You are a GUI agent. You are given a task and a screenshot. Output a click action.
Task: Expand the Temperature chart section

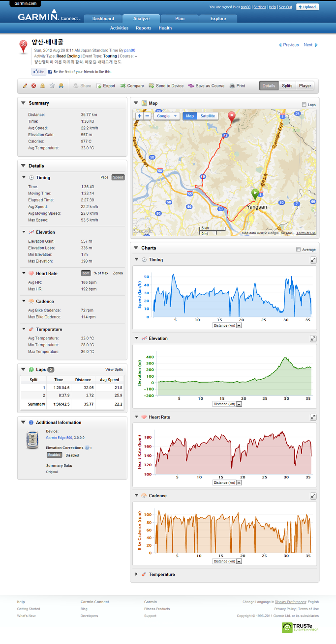point(136,574)
